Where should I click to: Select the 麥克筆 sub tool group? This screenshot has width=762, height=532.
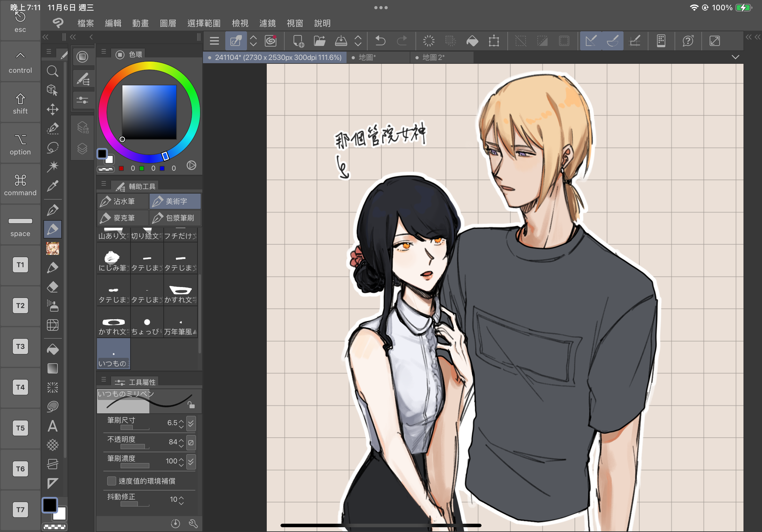(123, 218)
